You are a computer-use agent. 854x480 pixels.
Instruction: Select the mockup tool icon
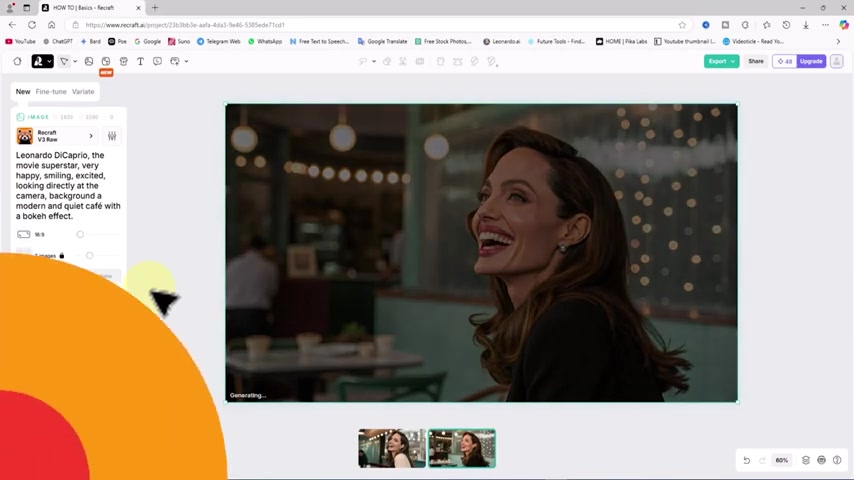pos(123,61)
